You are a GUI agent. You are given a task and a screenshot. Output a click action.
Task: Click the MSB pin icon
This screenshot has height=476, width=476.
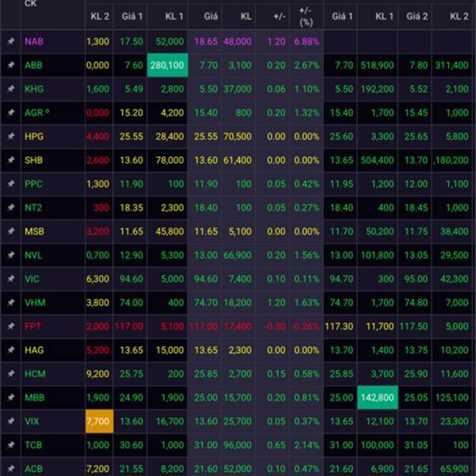[11, 231]
